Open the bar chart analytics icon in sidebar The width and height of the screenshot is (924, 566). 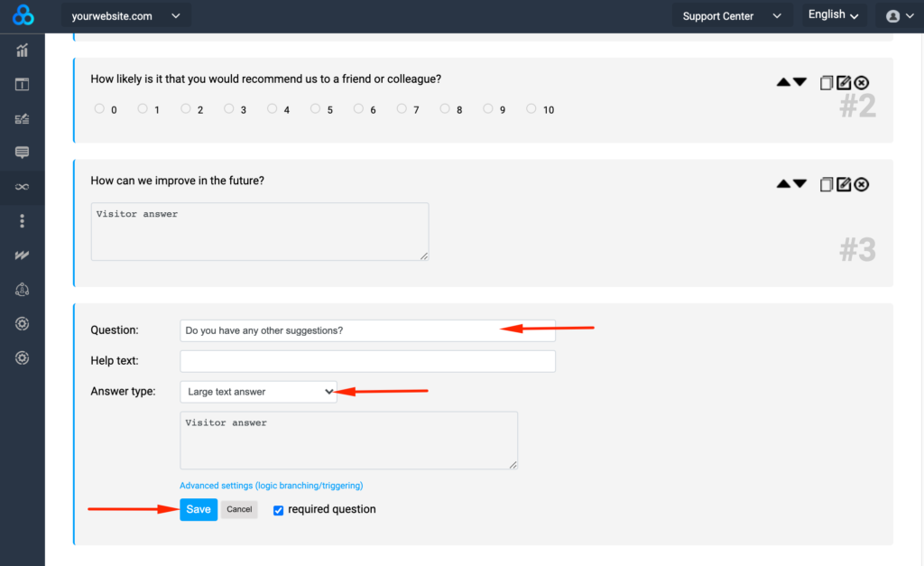coord(23,51)
